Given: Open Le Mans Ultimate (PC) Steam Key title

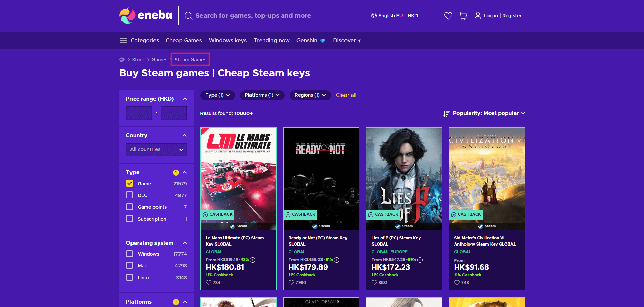Looking at the screenshot, I should pos(235,241).
